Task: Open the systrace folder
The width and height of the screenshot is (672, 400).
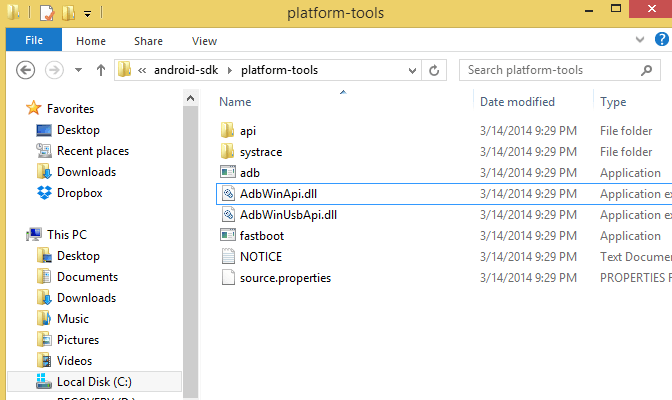Action: click(x=260, y=152)
